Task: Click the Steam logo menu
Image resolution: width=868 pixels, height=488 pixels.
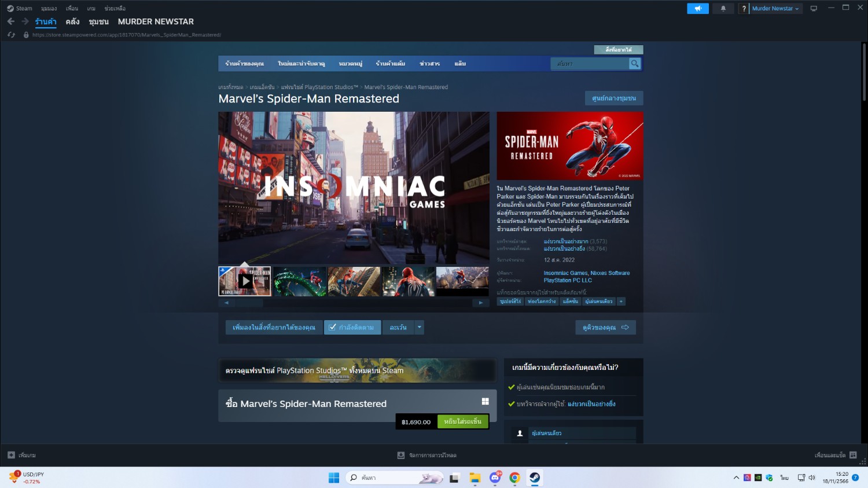Action: pos(19,9)
